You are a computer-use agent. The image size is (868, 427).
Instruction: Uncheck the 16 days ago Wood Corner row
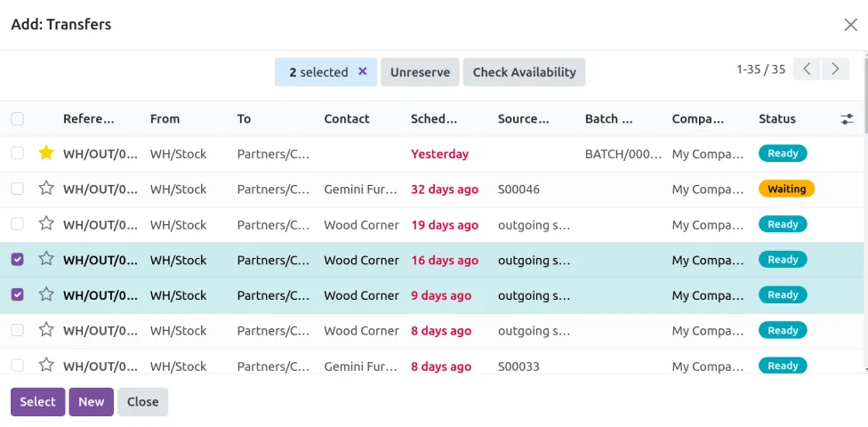pyautogui.click(x=18, y=260)
